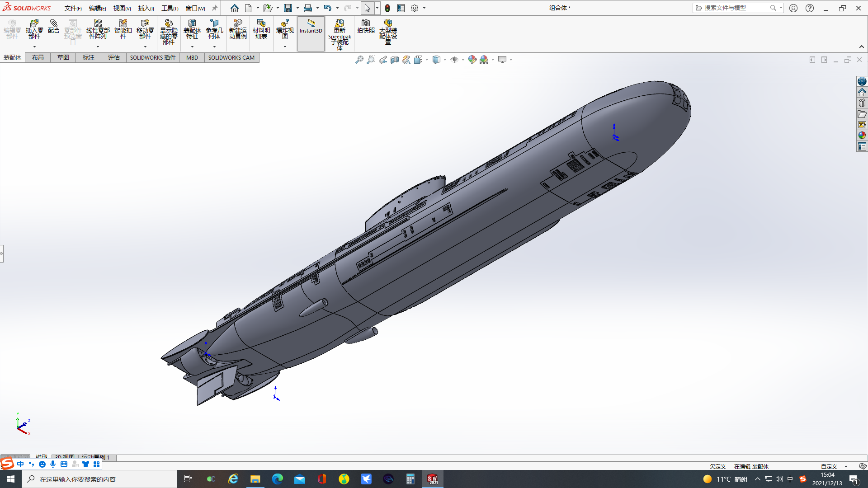Switch to the 评估 (Evaluate) tab
This screenshot has width=868, height=488.
point(113,57)
